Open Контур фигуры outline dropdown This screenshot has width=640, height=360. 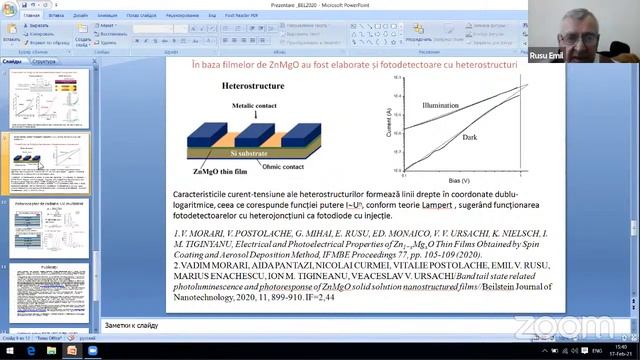[485, 34]
